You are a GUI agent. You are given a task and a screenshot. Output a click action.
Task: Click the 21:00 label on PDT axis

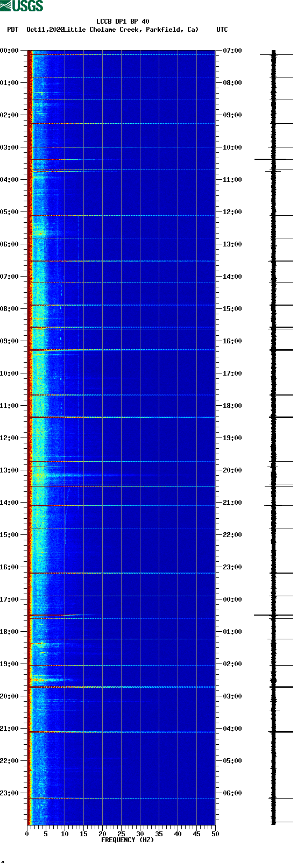pos(10,729)
